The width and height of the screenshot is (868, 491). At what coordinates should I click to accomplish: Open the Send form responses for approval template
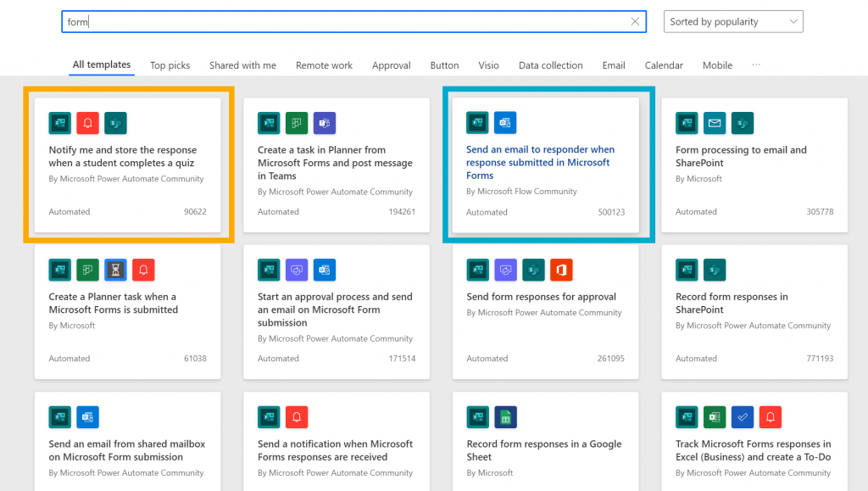tap(541, 297)
